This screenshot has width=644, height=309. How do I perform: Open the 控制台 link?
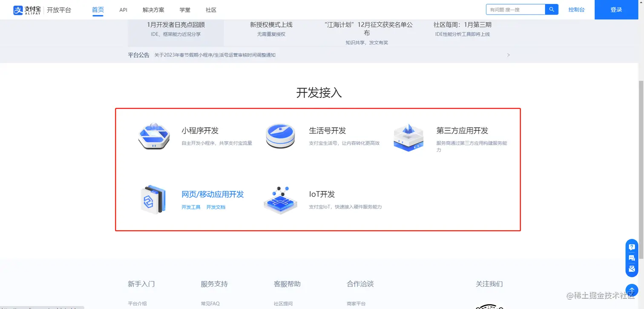pyautogui.click(x=576, y=10)
